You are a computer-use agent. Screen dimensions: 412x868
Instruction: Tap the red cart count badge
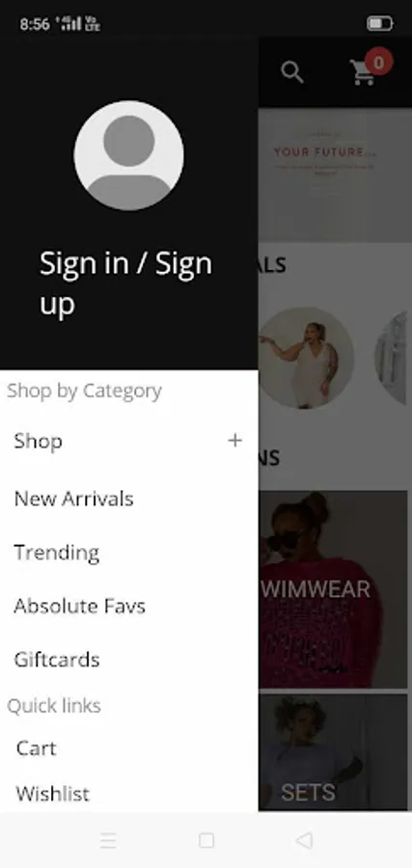[x=379, y=63]
